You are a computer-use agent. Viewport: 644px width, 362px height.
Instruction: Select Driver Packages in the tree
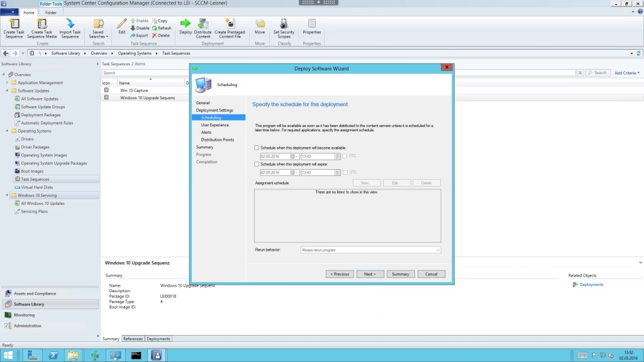(x=35, y=147)
